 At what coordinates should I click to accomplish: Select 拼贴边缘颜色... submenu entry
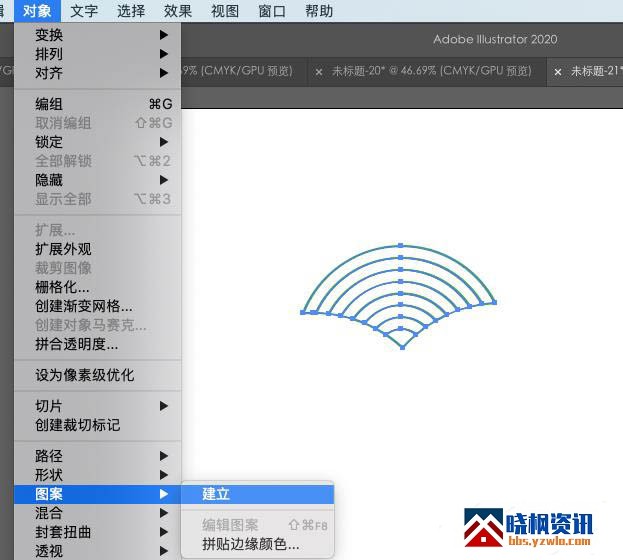(x=250, y=544)
